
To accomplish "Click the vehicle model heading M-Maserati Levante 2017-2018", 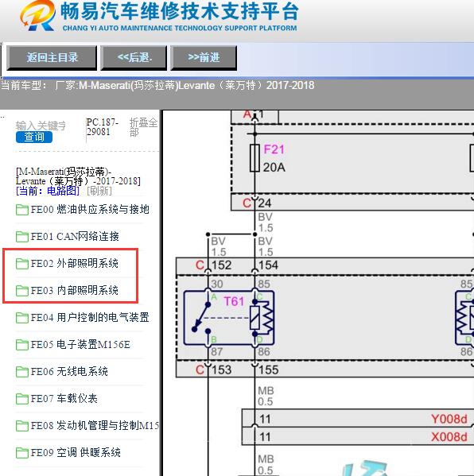I will pos(79,176).
